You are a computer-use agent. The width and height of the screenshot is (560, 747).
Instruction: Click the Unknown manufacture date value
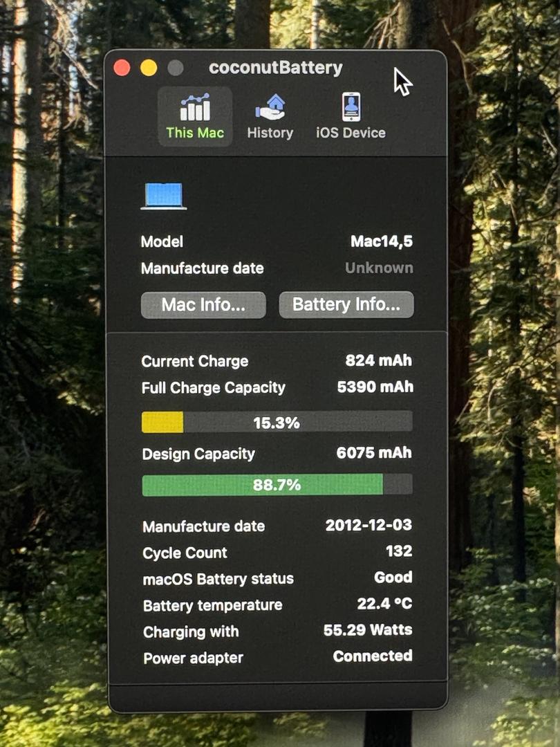click(x=379, y=268)
